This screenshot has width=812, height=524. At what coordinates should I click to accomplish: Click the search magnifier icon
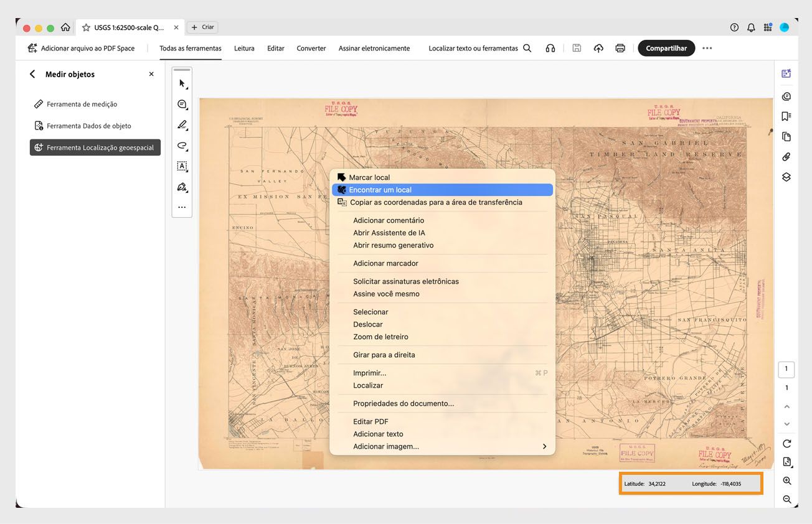point(527,48)
